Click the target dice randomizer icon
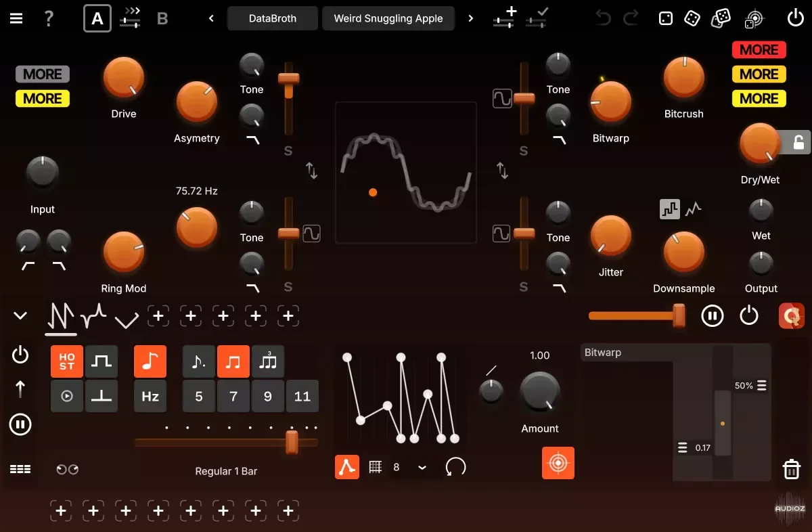The height and width of the screenshot is (532, 812). (x=753, y=18)
